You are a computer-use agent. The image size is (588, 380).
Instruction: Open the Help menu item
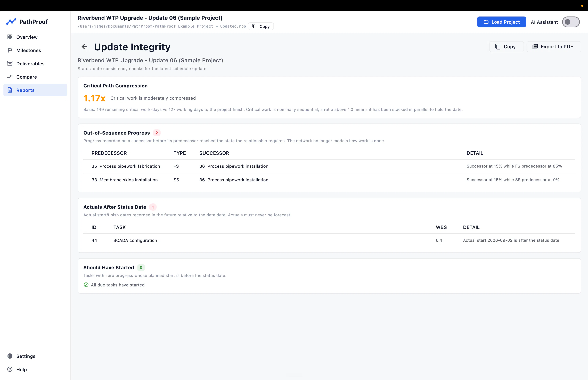tap(35, 369)
